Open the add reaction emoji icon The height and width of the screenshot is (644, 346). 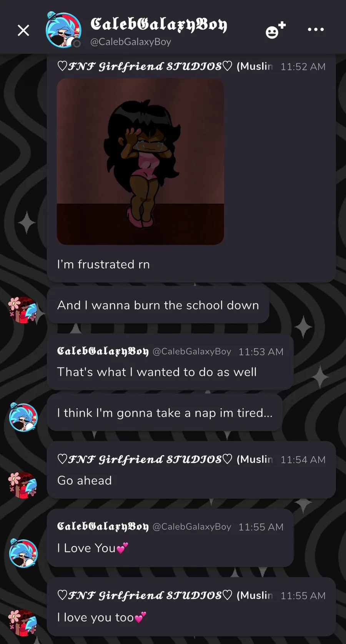pos(276,30)
